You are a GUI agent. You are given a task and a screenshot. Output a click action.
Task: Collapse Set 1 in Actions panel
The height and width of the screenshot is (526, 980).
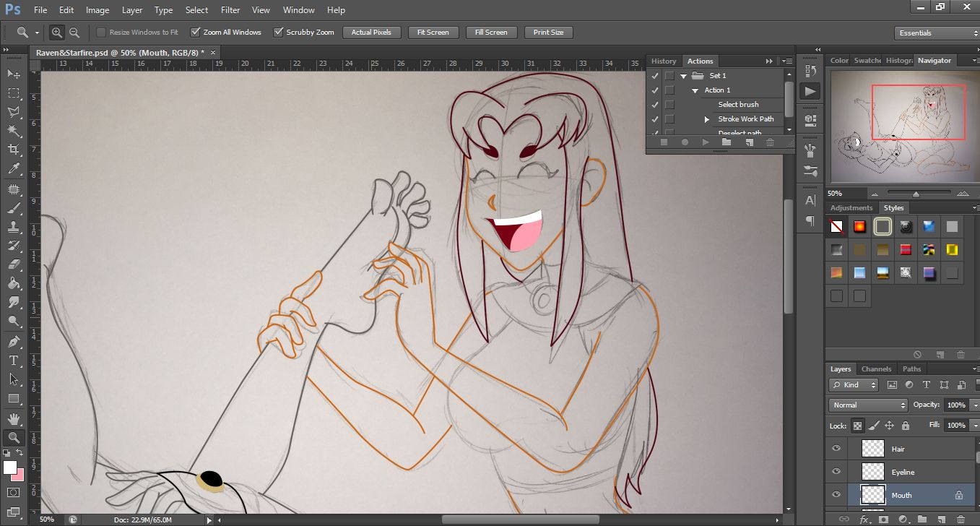[x=683, y=76]
